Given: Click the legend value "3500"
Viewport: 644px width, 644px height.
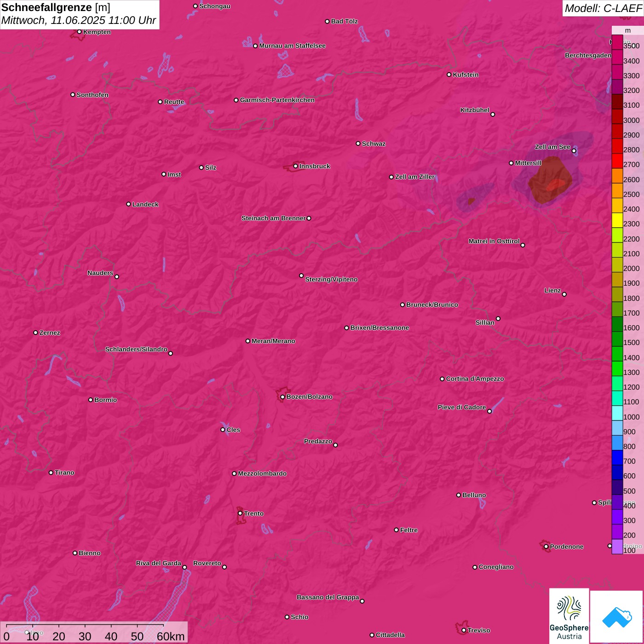Looking at the screenshot, I should tap(631, 46).
